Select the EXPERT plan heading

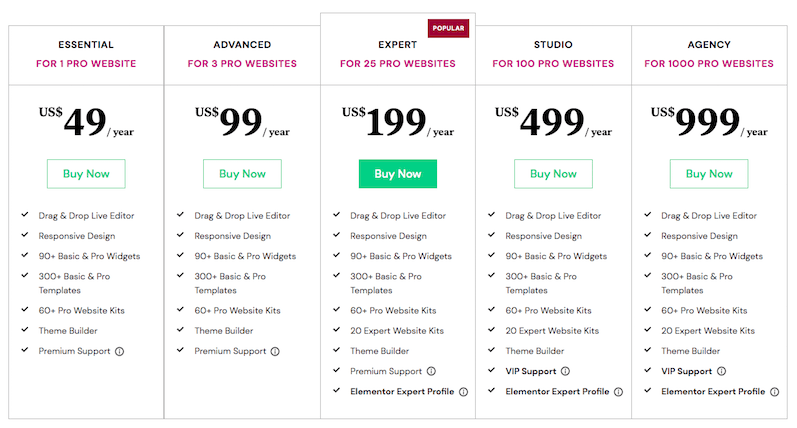[397, 45]
